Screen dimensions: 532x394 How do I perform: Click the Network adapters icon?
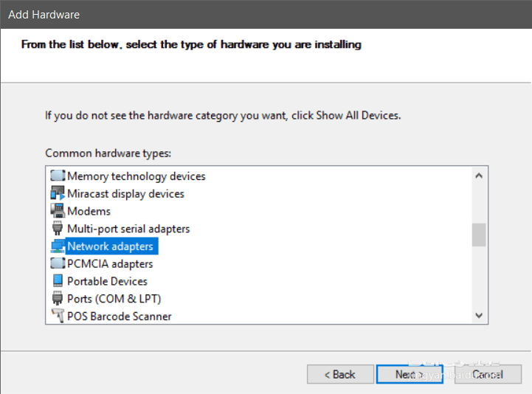(57, 246)
